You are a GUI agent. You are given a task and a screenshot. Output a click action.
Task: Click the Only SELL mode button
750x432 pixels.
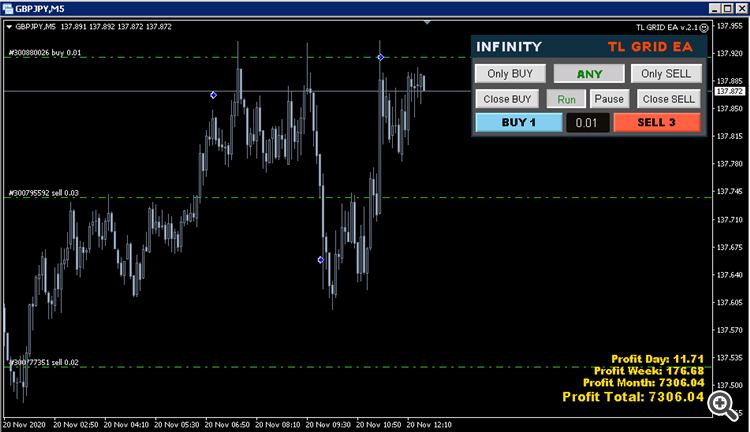pos(666,74)
